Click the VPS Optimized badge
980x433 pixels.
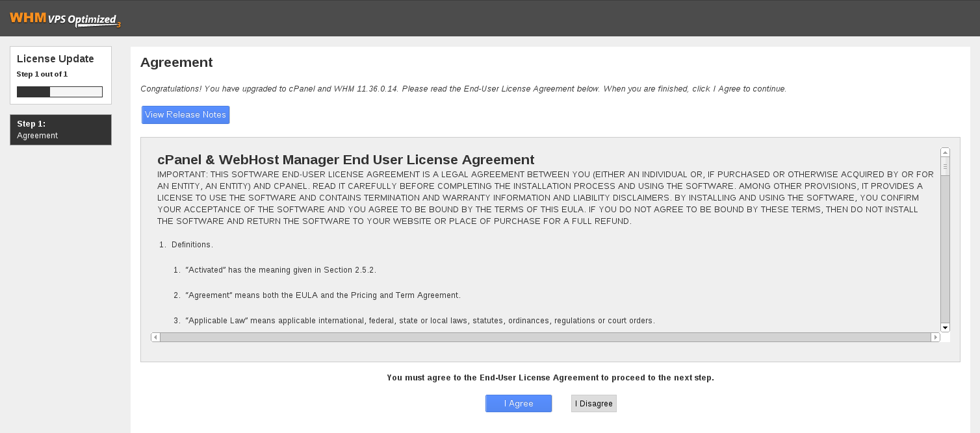point(84,19)
